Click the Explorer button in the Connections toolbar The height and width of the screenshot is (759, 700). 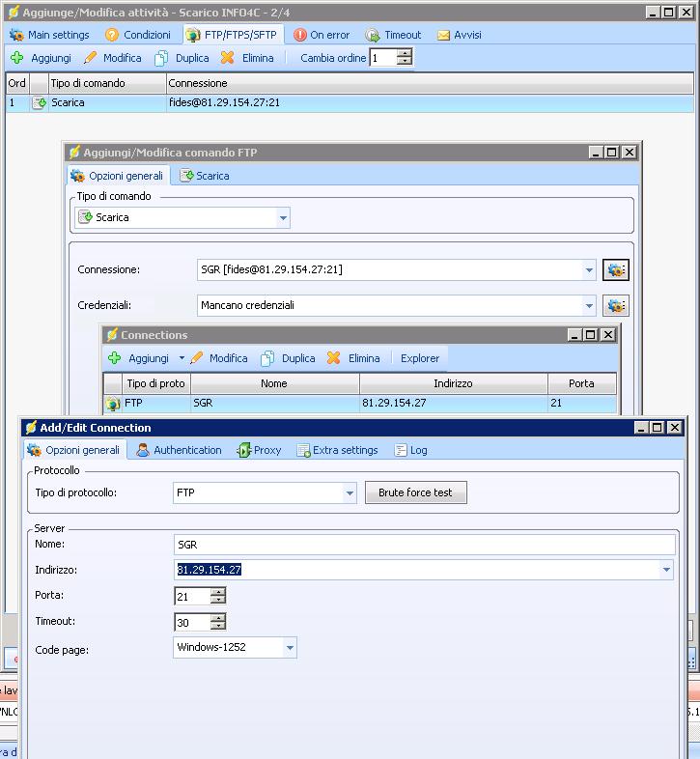click(420, 358)
